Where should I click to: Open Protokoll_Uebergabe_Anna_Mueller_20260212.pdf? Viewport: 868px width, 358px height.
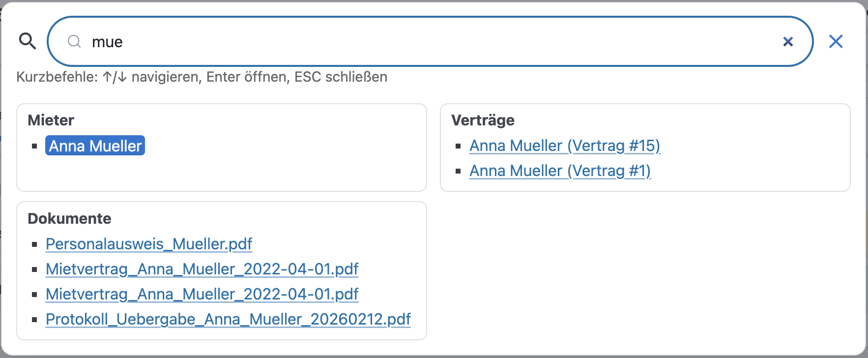228,319
